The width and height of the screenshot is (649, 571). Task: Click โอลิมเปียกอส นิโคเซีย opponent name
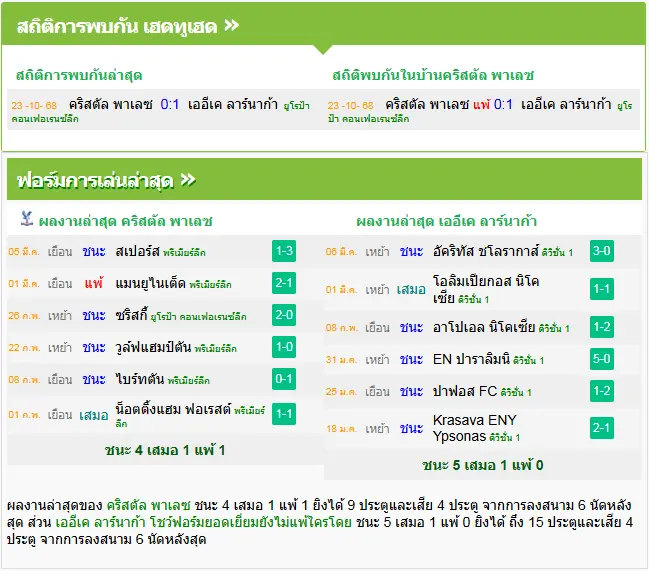[486, 289]
